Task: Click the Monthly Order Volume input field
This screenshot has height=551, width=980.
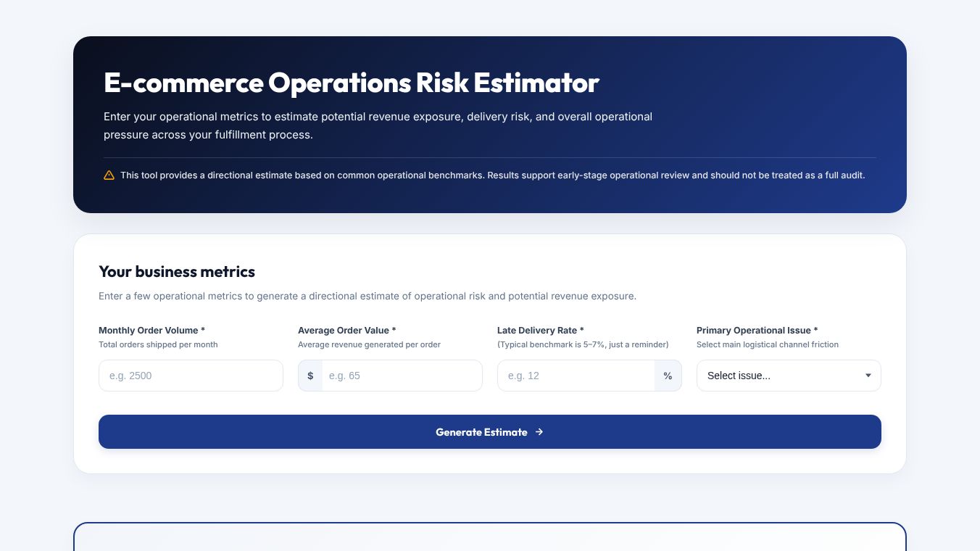Action: pos(191,376)
